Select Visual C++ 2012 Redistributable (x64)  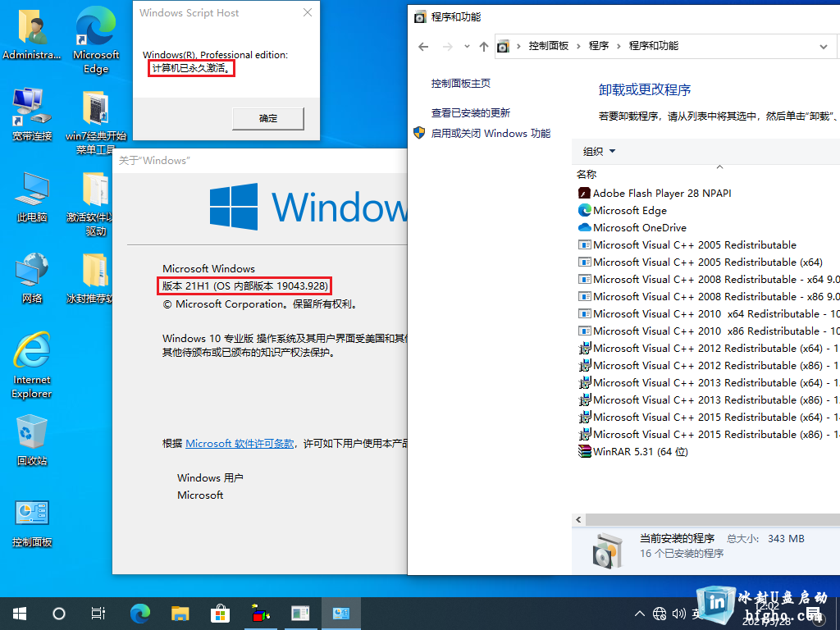tap(709, 348)
